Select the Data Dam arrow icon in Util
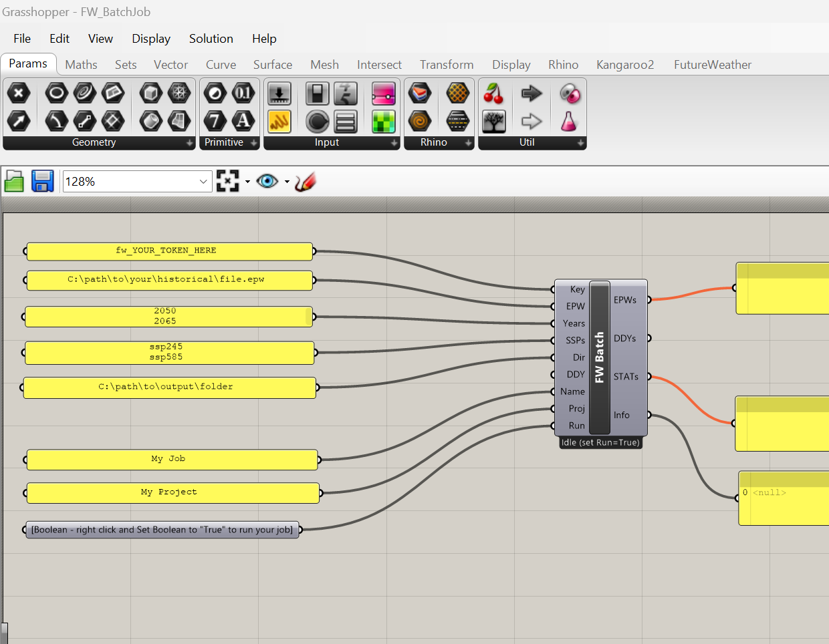 click(x=530, y=94)
